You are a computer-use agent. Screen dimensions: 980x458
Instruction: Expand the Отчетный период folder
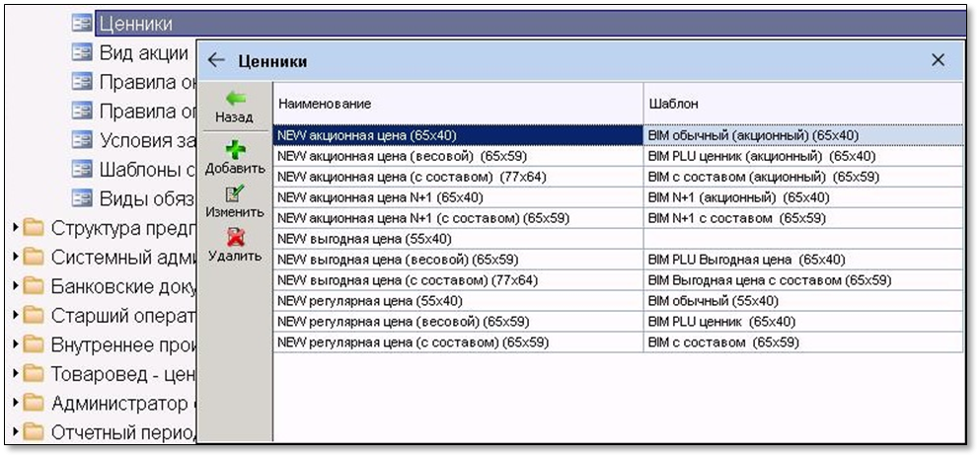16,431
